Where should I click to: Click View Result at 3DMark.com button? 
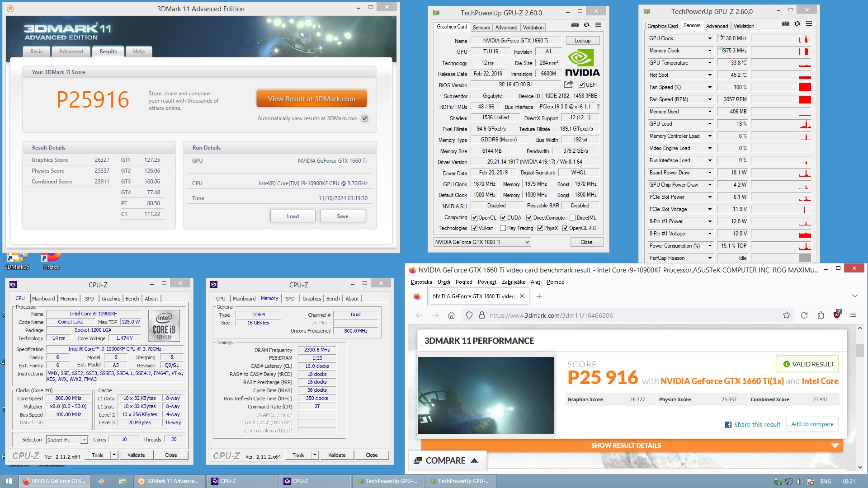click(311, 99)
